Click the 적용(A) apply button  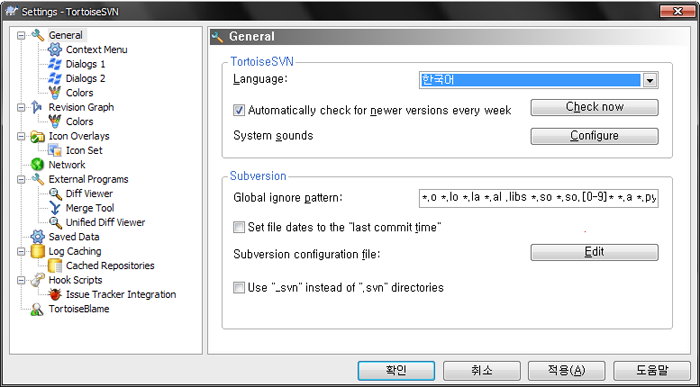pyautogui.click(x=567, y=370)
